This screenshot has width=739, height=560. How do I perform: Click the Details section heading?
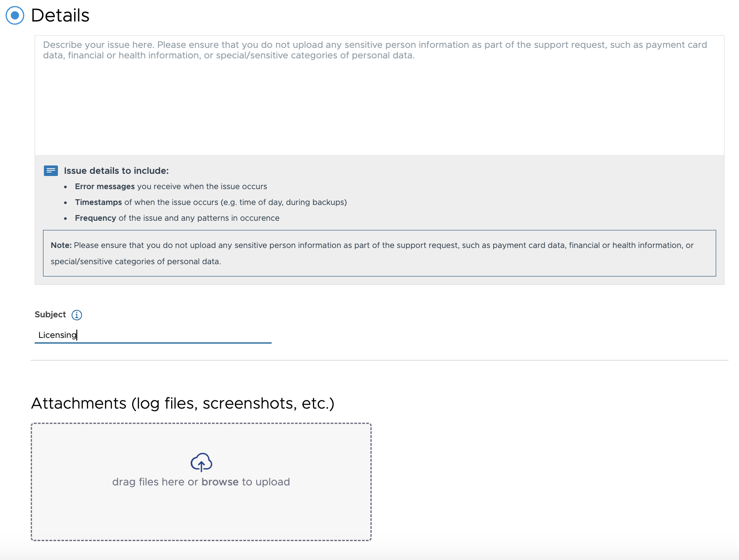click(x=60, y=15)
